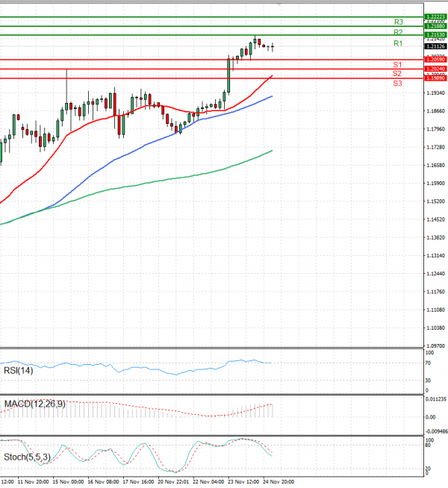
Task: Click the MACD scale value 0.011235
Action: pos(436,399)
